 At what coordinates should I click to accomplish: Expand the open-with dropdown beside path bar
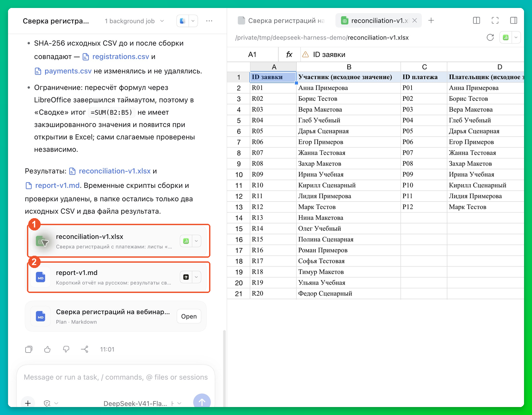tap(516, 37)
